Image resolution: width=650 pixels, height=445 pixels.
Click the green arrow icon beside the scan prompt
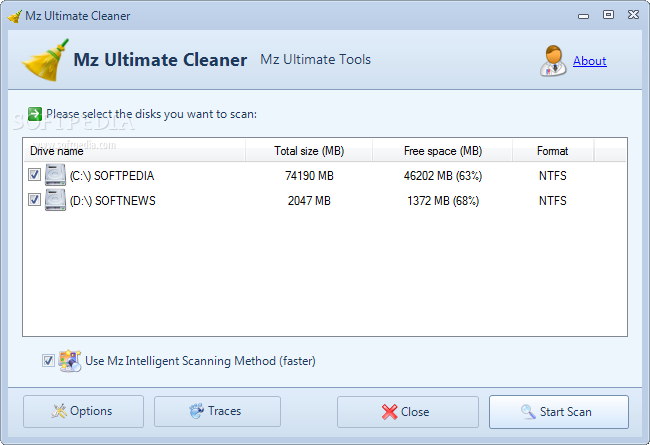pos(35,114)
